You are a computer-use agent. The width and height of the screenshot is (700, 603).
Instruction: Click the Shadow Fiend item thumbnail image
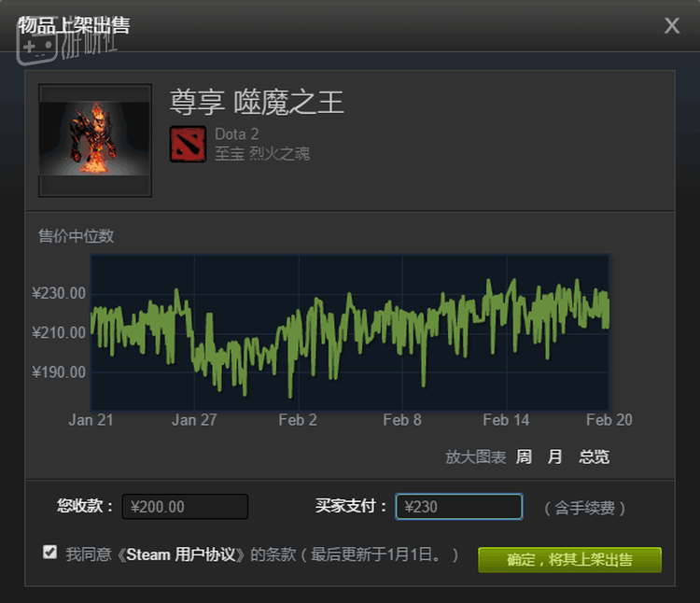coord(95,140)
